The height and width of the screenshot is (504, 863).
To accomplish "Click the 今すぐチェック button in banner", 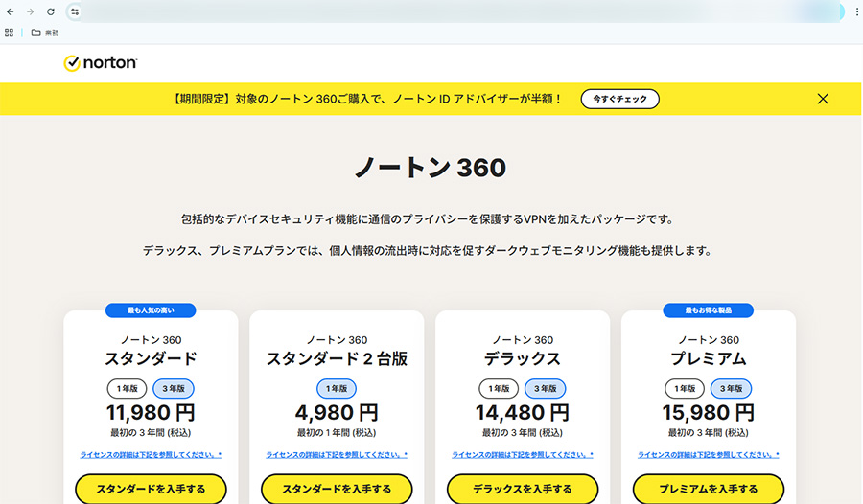I will [619, 99].
